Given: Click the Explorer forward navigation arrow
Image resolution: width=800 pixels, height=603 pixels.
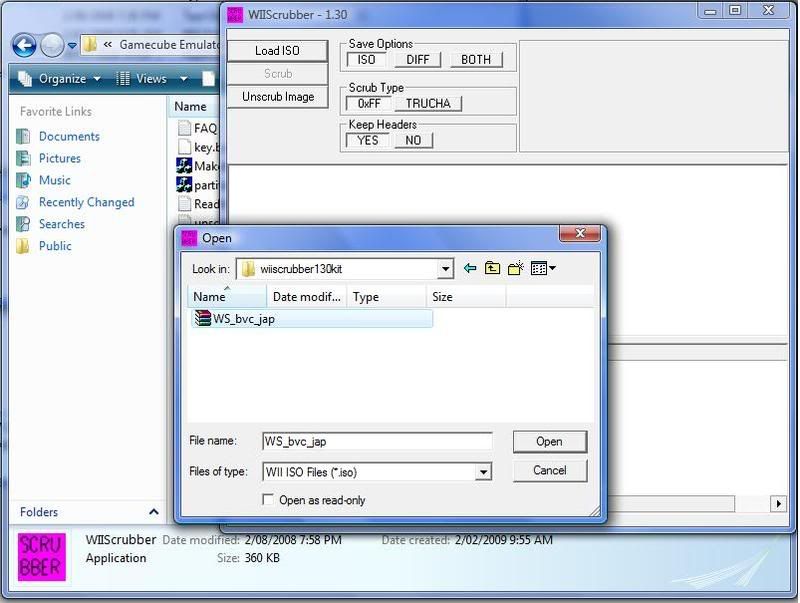Looking at the screenshot, I should tap(52, 45).
